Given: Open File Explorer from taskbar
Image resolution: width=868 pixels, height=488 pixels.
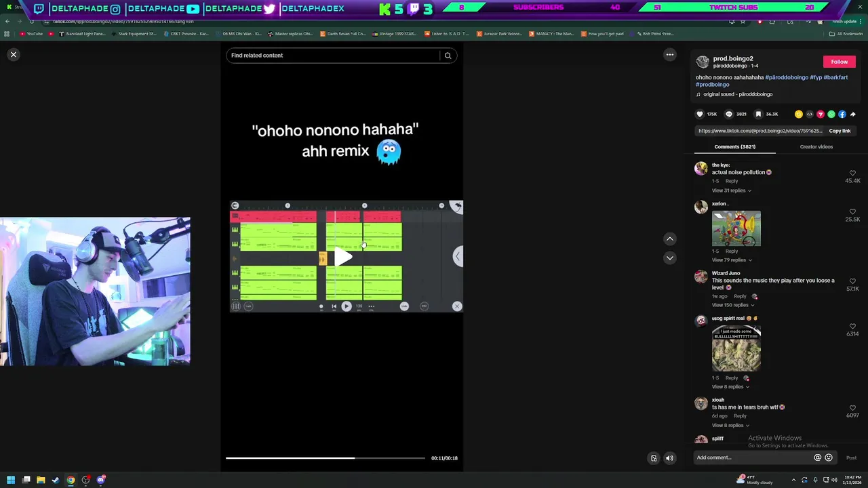Looking at the screenshot, I should coord(41,481).
